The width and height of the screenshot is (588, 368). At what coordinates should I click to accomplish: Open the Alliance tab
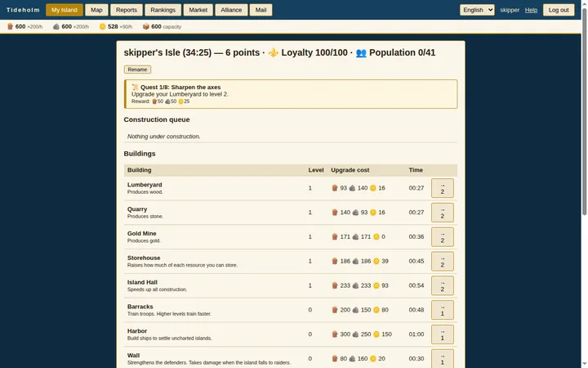coord(231,10)
